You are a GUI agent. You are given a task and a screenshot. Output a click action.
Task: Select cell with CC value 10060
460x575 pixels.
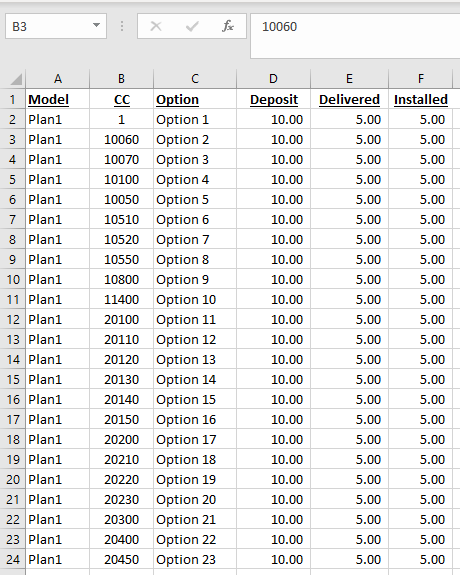pos(121,139)
